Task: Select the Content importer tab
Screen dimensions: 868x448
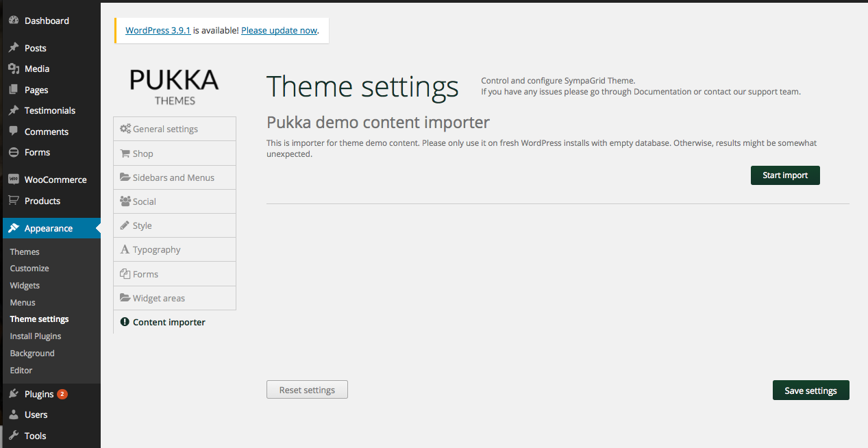Action: (x=175, y=322)
